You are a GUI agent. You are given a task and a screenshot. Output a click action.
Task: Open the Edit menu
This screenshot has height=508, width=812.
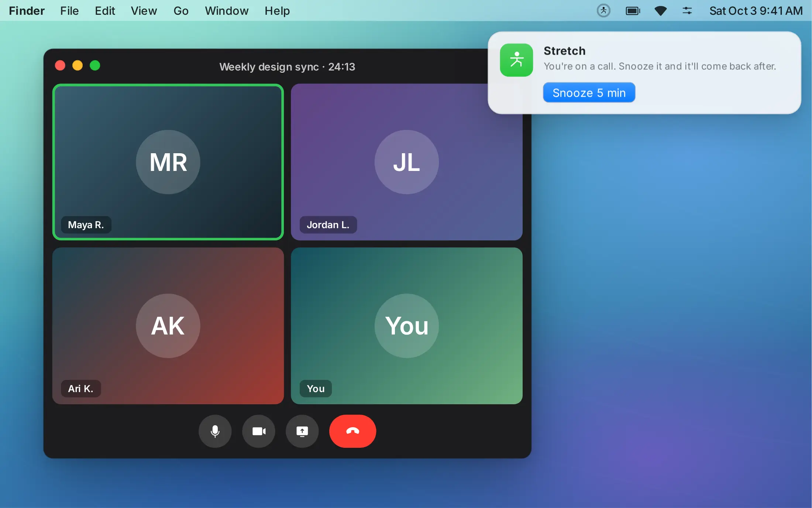(x=105, y=11)
